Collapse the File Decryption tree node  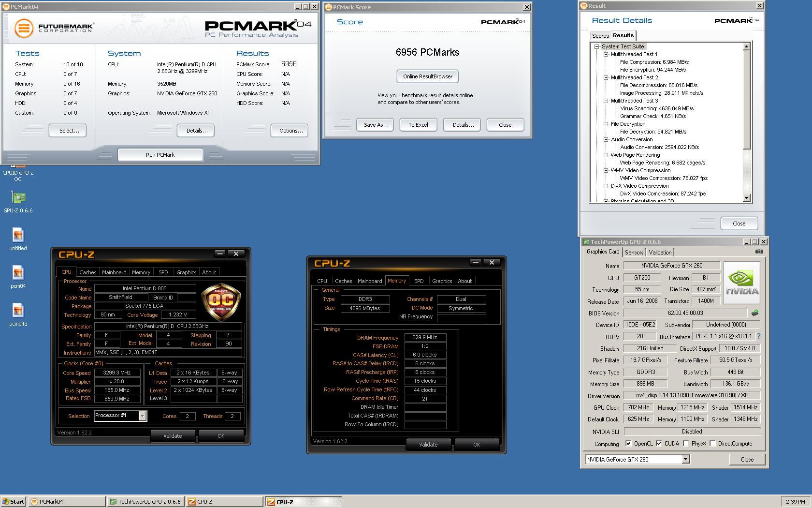(x=606, y=124)
